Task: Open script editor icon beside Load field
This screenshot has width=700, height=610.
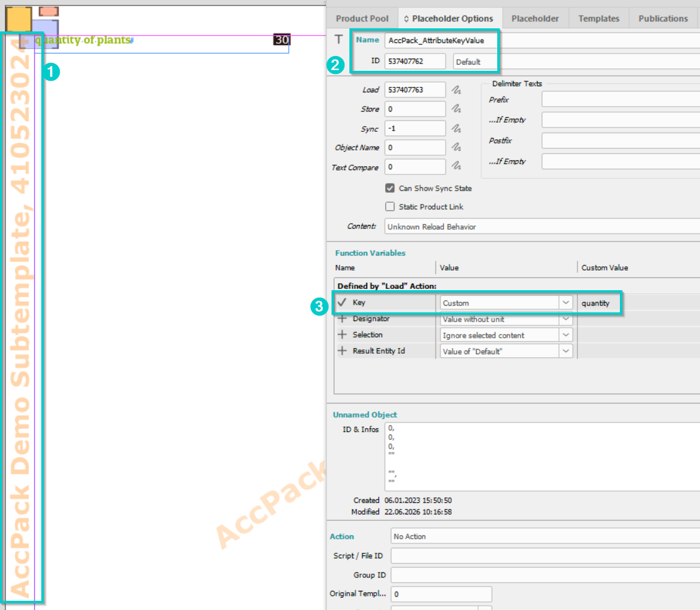Action: (456, 90)
